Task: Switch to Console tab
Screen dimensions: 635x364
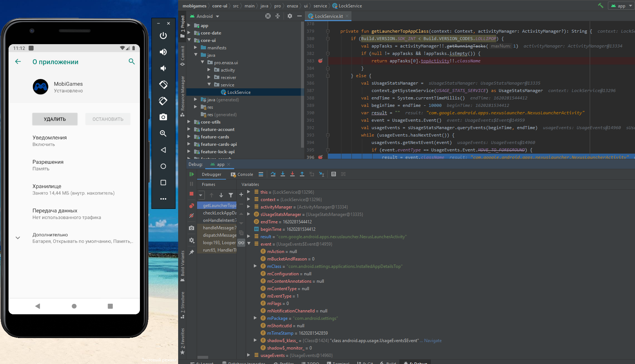Action: point(242,174)
